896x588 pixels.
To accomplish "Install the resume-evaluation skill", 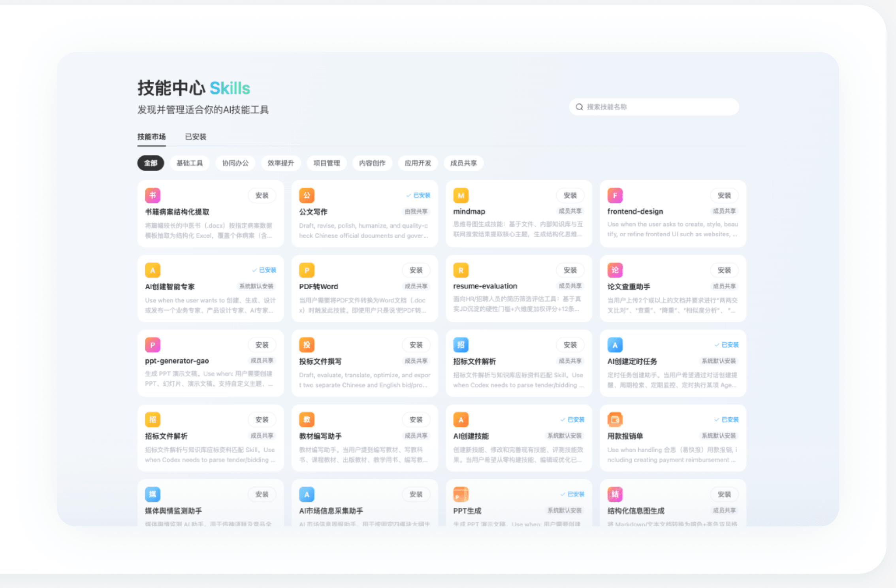I will pos(570,270).
